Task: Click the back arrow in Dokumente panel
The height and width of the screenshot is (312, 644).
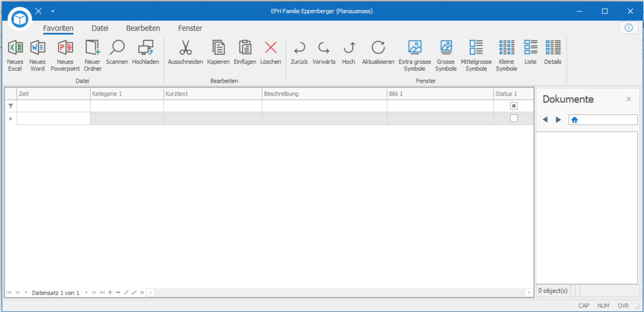Action: pos(545,120)
